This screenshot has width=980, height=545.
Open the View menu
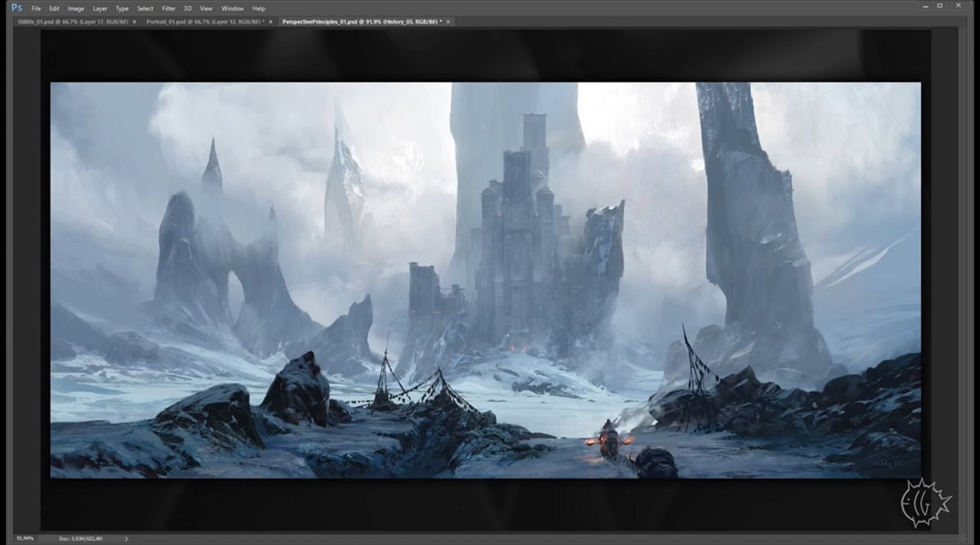[206, 8]
